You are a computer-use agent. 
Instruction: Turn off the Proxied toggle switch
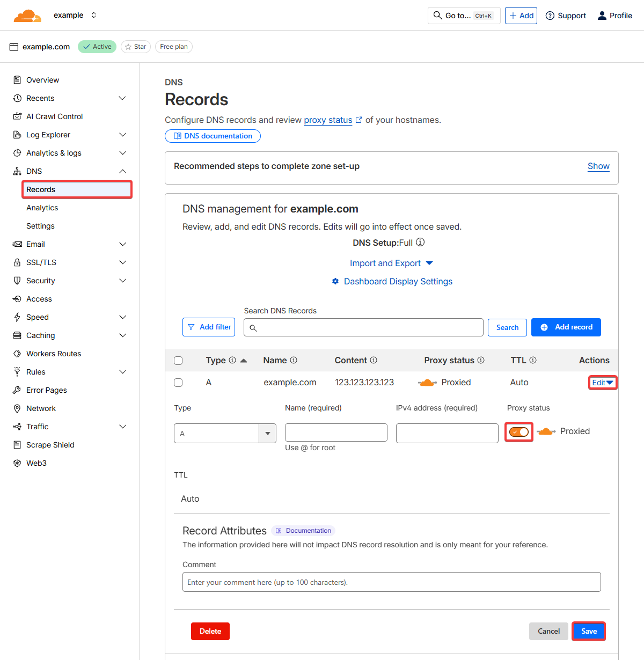[519, 432]
